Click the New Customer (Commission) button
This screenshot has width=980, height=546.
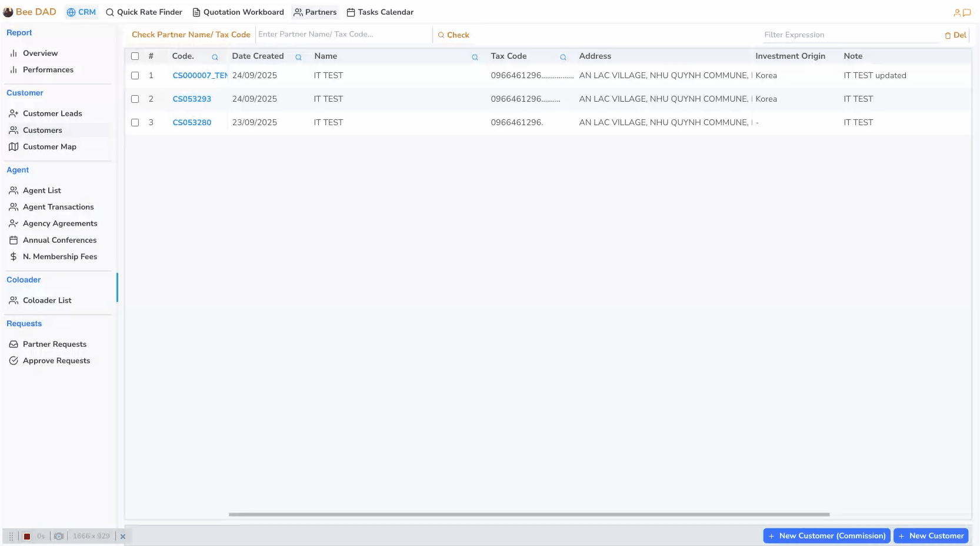click(x=826, y=535)
